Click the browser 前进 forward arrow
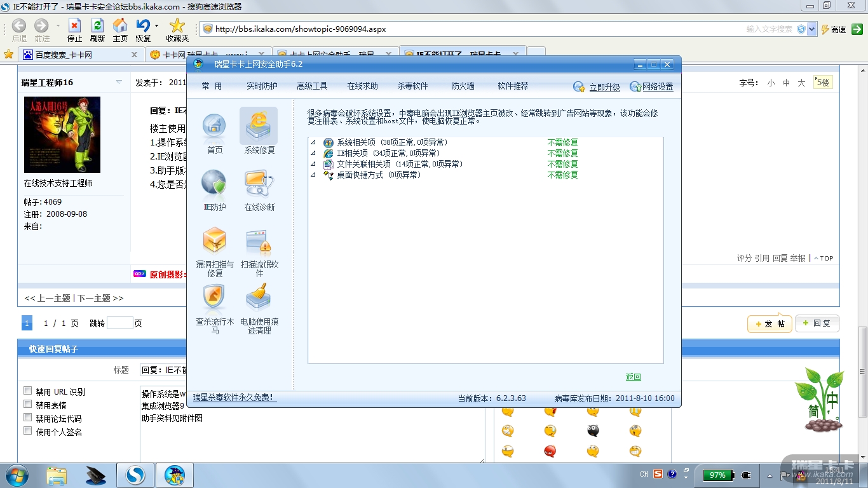Image resolution: width=868 pixels, height=488 pixels. point(41,25)
